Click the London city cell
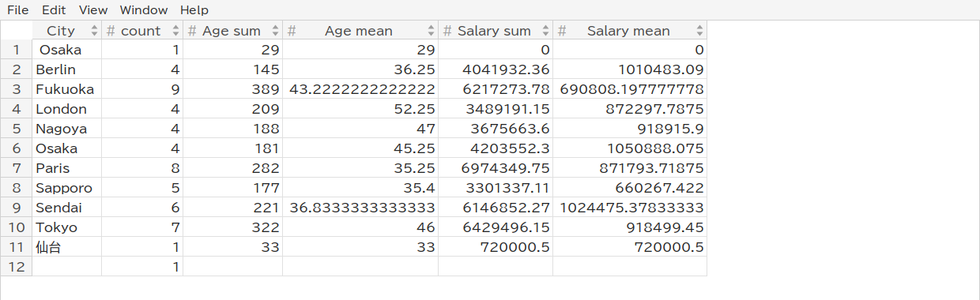 pos(67,109)
